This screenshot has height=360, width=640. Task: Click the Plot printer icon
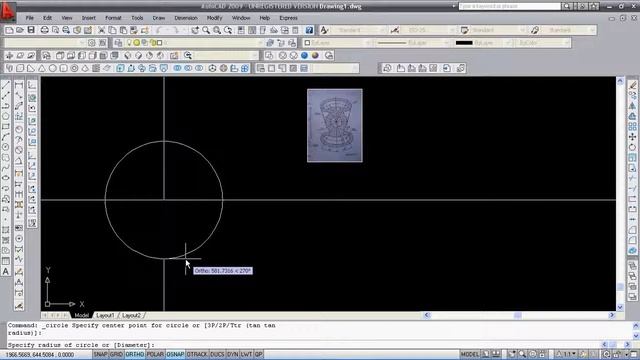click(x=44, y=30)
